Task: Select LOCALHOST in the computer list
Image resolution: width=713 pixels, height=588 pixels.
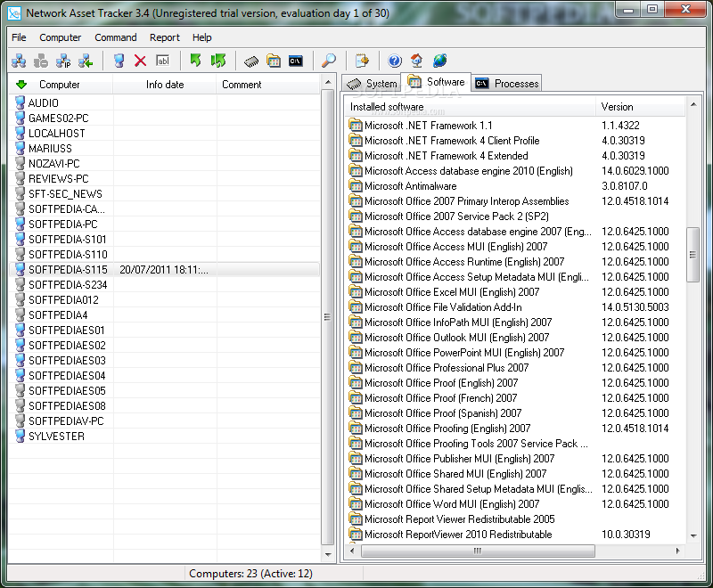Action: (56, 133)
